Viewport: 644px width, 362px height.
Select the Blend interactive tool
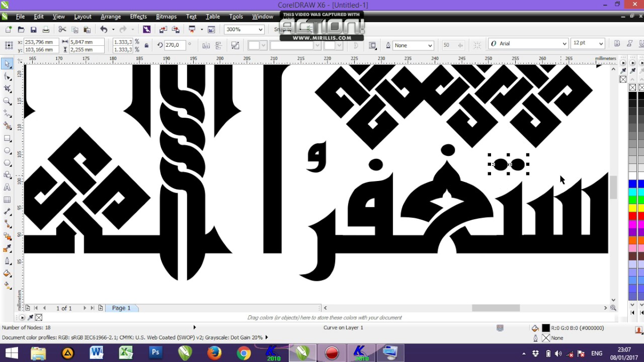(7, 236)
